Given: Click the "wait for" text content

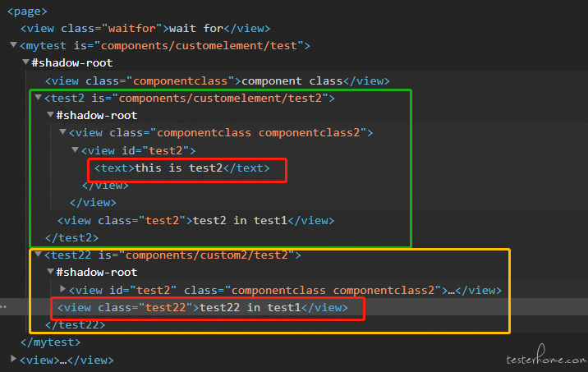Looking at the screenshot, I should 196,29.
